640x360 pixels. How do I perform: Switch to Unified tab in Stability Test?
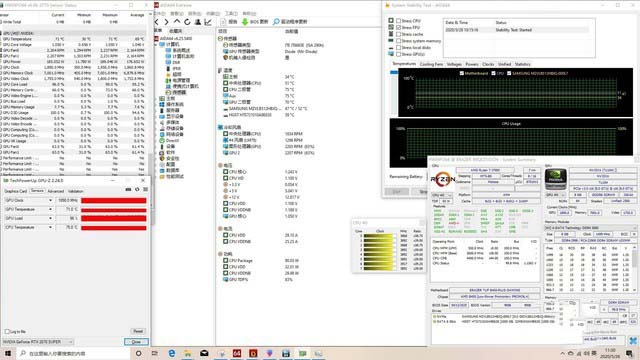click(504, 64)
